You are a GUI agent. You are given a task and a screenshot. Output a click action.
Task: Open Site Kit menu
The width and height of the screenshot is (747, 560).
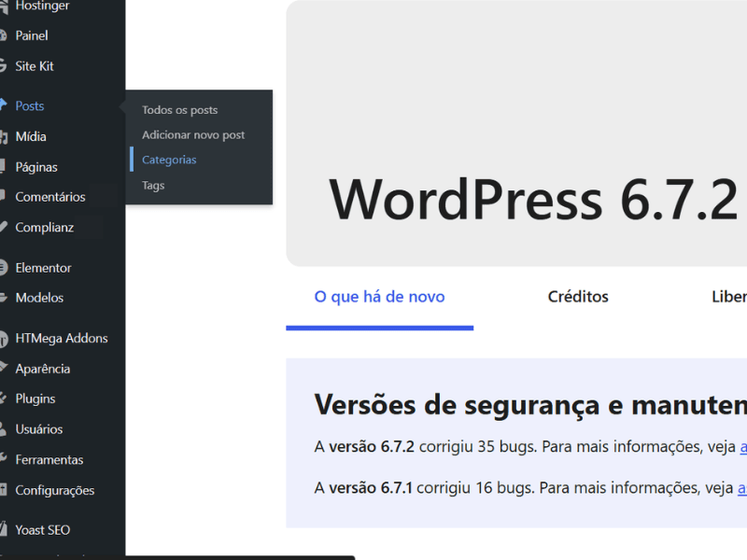(35, 66)
